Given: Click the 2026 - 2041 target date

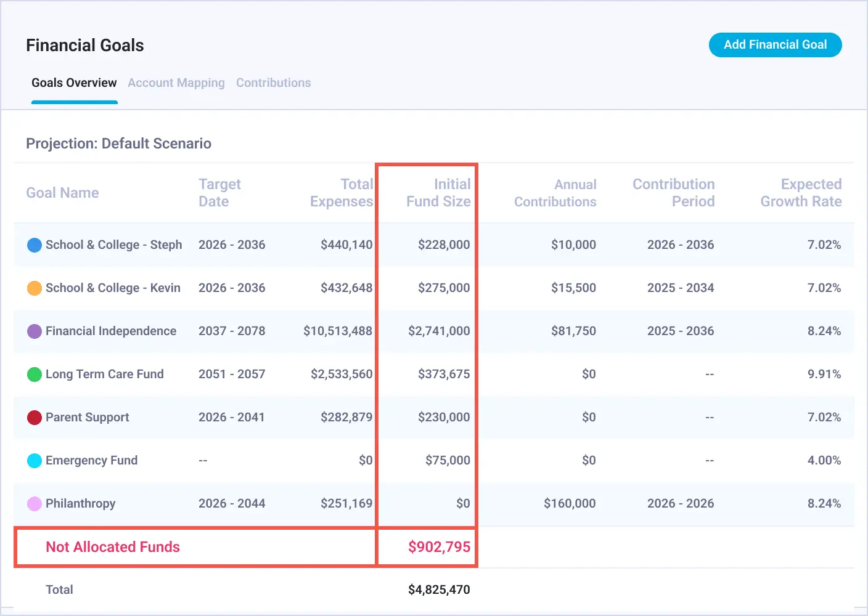Looking at the screenshot, I should click(232, 417).
